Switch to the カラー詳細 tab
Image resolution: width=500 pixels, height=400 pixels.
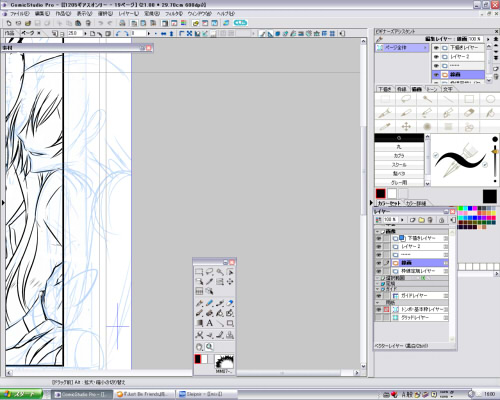click(x=416, y=203)
